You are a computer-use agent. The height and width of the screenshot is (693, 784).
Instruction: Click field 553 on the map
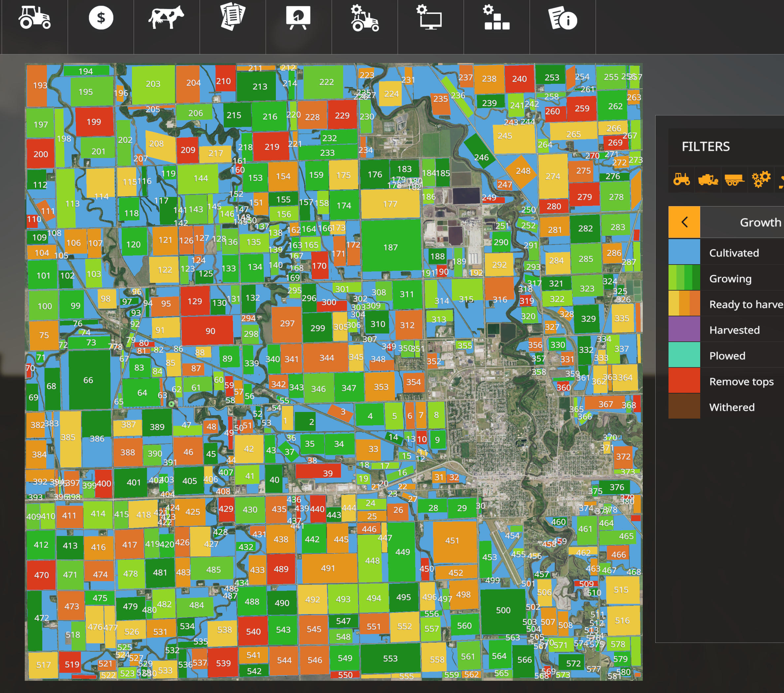click(x=390, y=658)
